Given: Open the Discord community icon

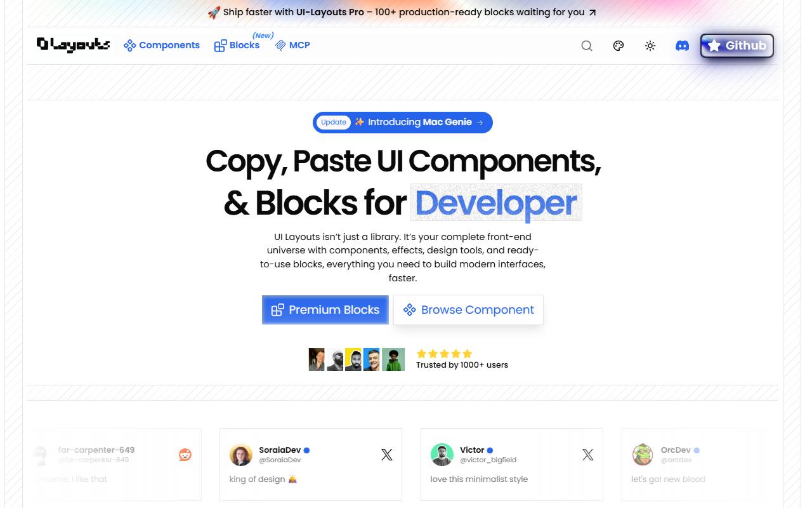Looking at the screenshot, I should coord(683,46).
